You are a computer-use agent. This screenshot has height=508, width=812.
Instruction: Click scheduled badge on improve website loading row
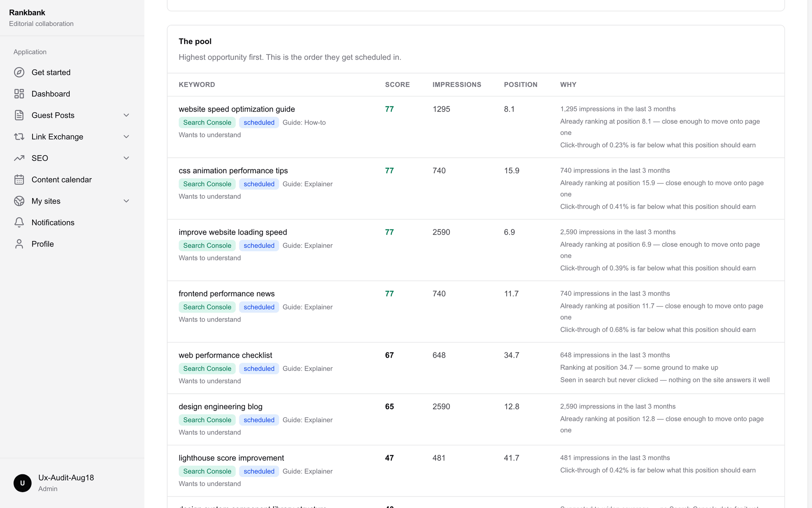pos(259,245)
